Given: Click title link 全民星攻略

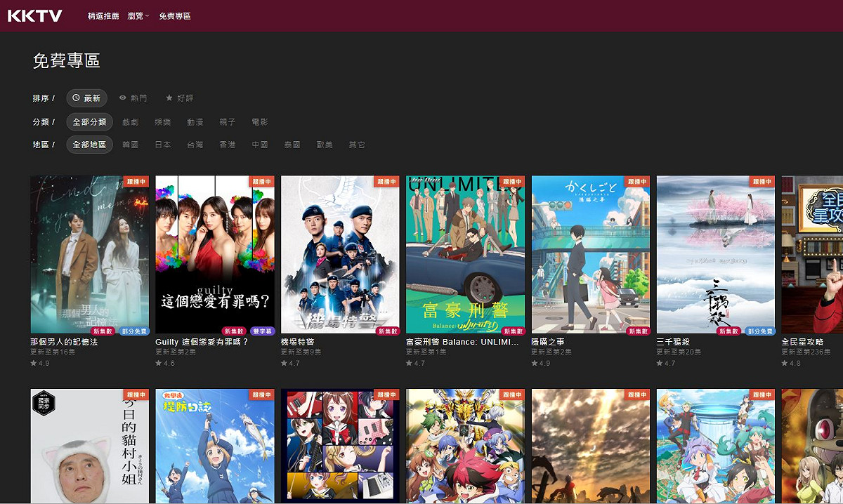Looking at the screenshot, I should [802, 342].
